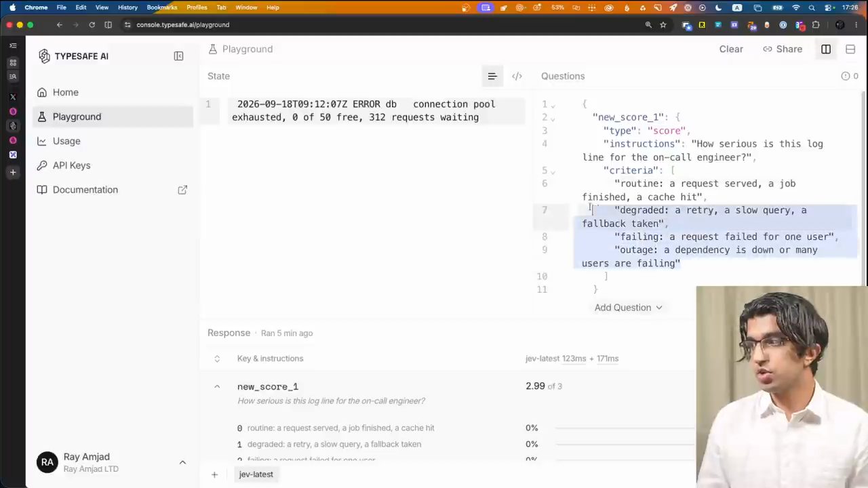
Task: Open the Documentation link
Action: click(112, 190)
